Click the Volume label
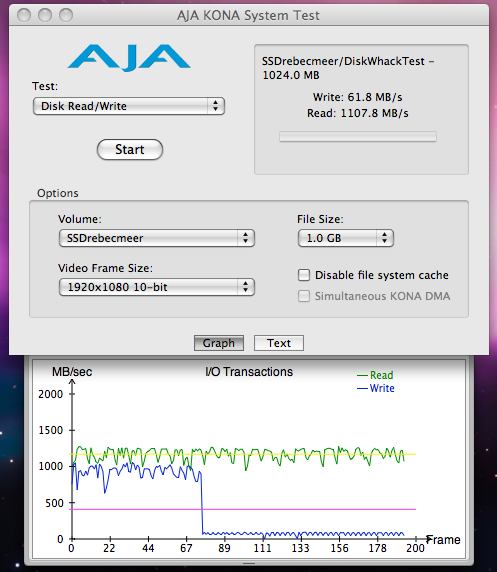Viewport: 497px width, 572px height. click(80, 219)
